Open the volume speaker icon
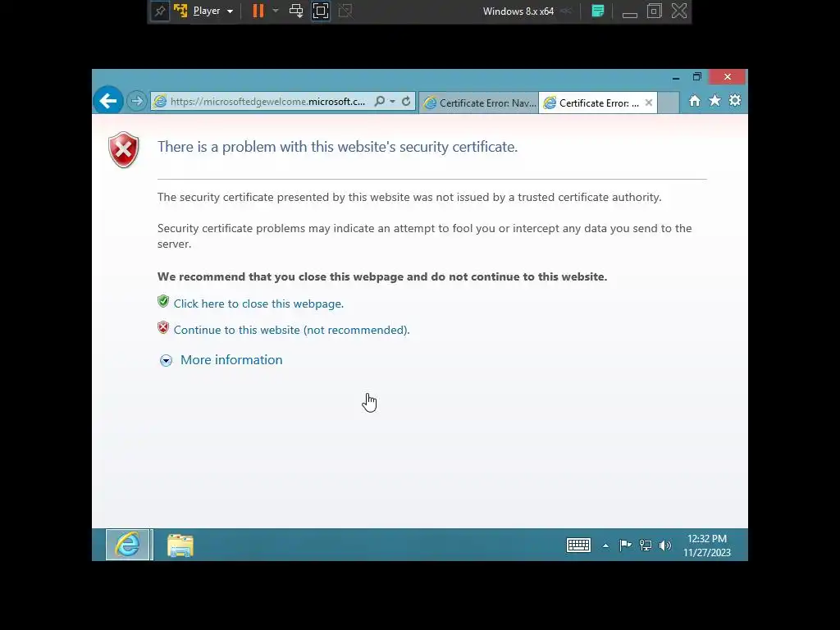This screenshot has height=630, width=840. (x=664, y=546)
